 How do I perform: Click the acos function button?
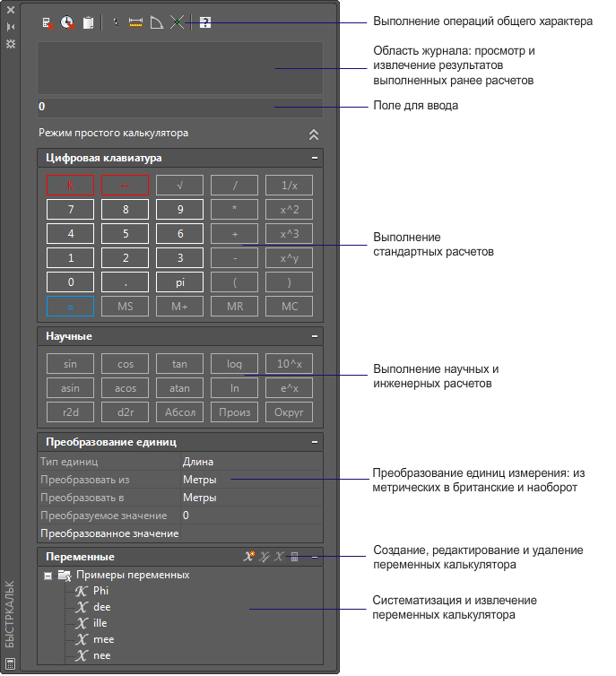pyautogui.click(x=125, y=388)
